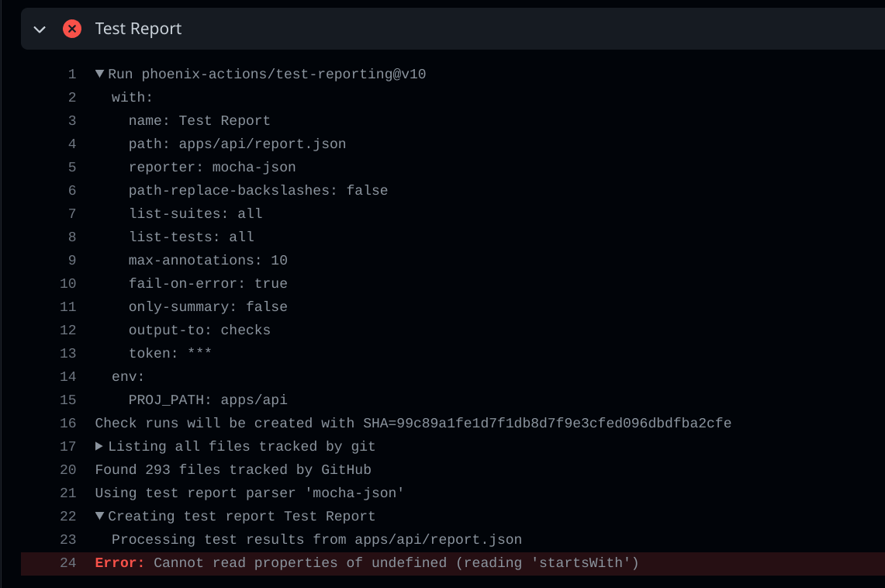Click the 'token: ***' masked line

coord(177,353)
